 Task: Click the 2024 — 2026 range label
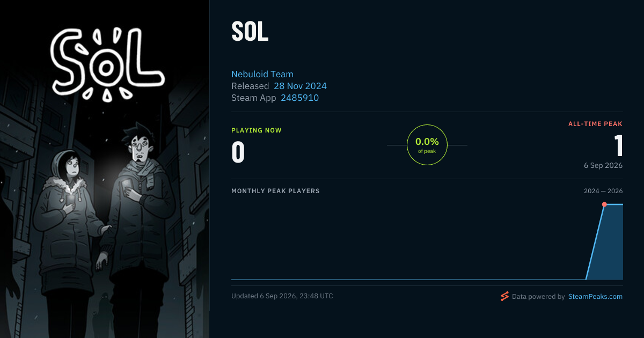pos(603,191)
